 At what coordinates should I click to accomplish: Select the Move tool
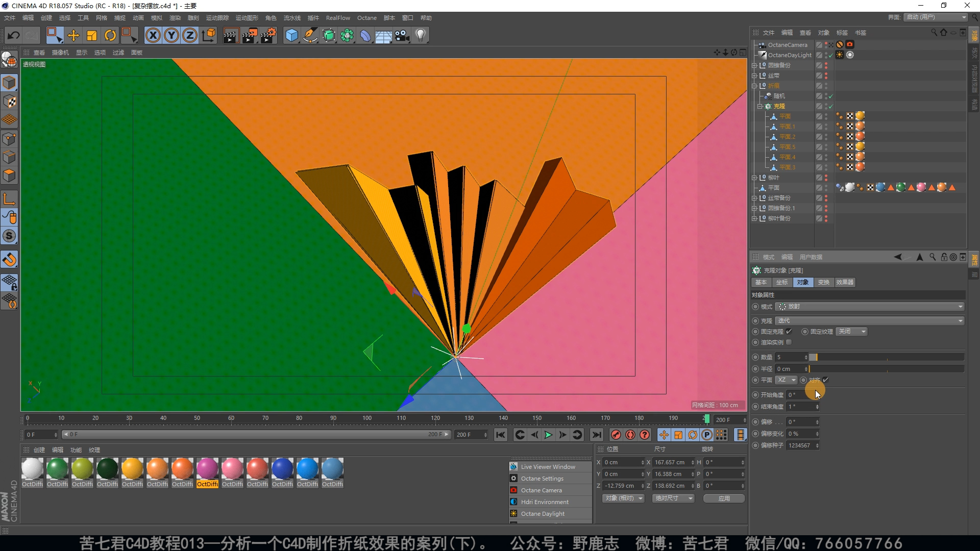73,35
